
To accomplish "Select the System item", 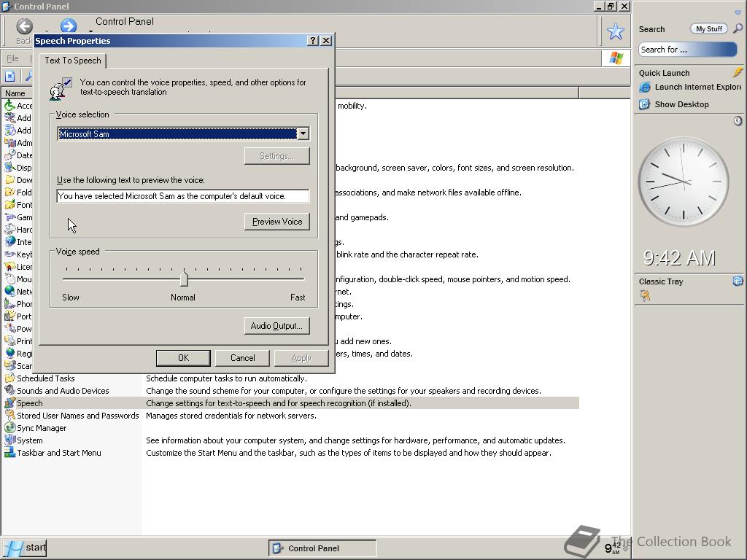I will point(29,440).
